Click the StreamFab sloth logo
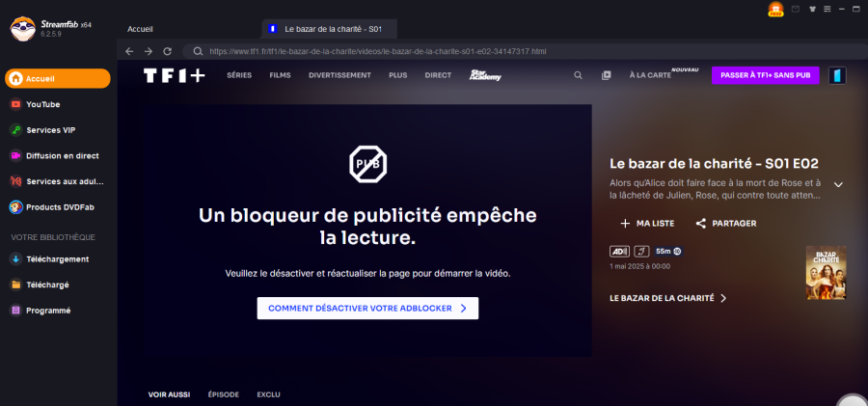This screenshot has width=868, height=406. pyautogui.click(x=23, y=28)
